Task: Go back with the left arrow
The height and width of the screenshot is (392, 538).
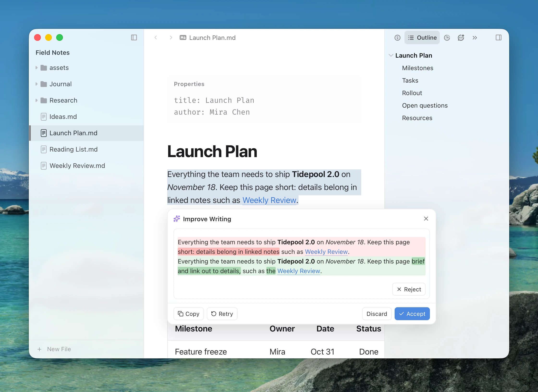Action: point(156,37)
